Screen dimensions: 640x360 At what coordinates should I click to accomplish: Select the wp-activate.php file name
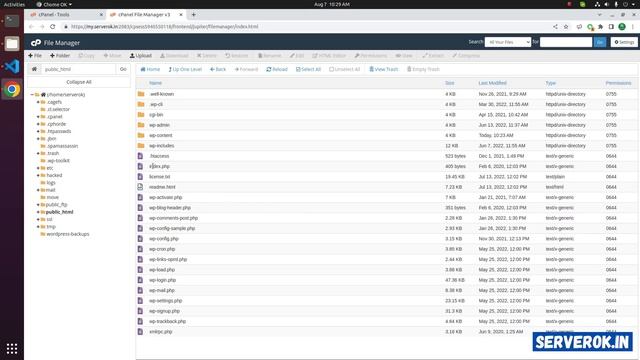pyautogui.click(x=165, y=198)
